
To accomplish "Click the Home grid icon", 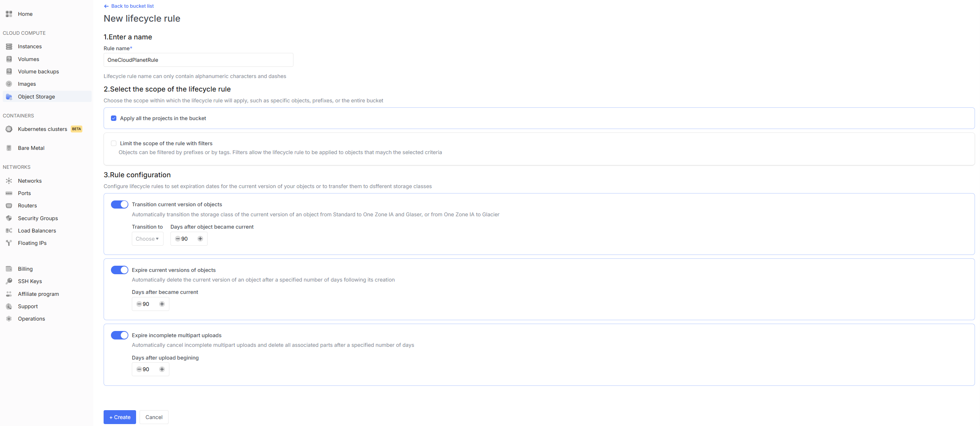I will (9, 14).
